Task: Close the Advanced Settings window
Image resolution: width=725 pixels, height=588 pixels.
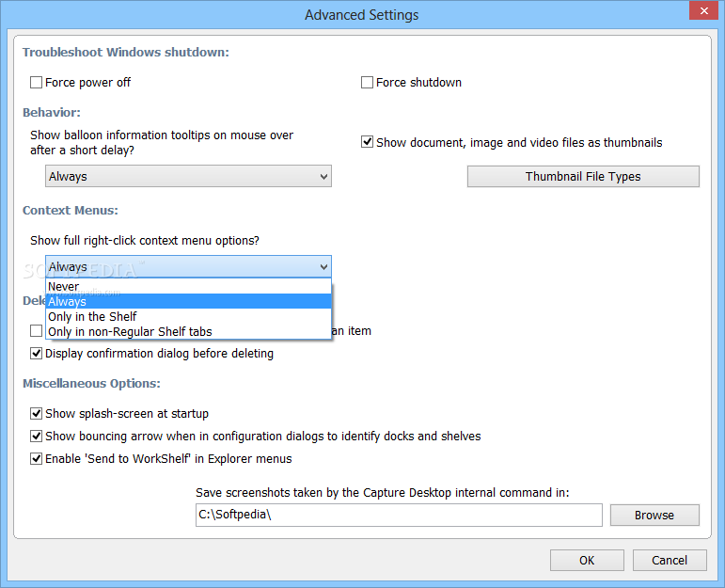Action: click(703, 10)
